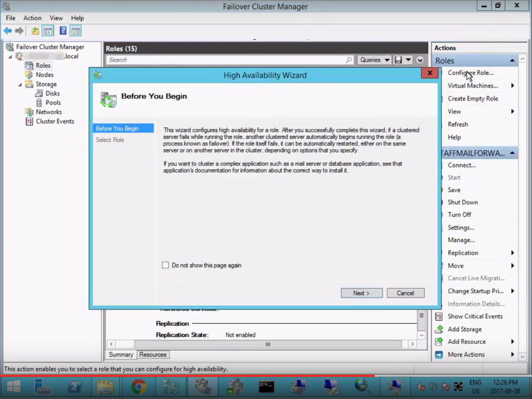Open the Action menu
The height and width of the screenshot is (399, 532).
pyautogui.click(x=32, y=18)
